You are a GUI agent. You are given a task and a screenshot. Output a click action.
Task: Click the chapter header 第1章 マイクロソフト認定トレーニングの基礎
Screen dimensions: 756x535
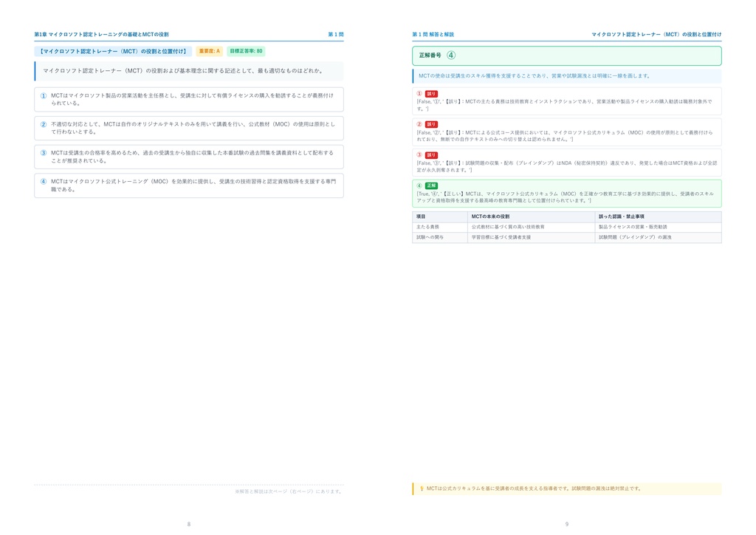(101, 34)
